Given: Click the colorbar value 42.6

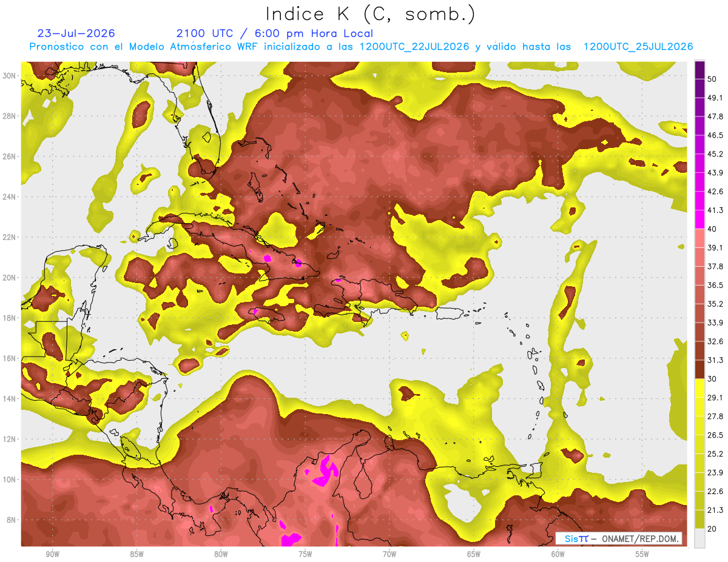Looking at the screenshot, I should 715,192.
